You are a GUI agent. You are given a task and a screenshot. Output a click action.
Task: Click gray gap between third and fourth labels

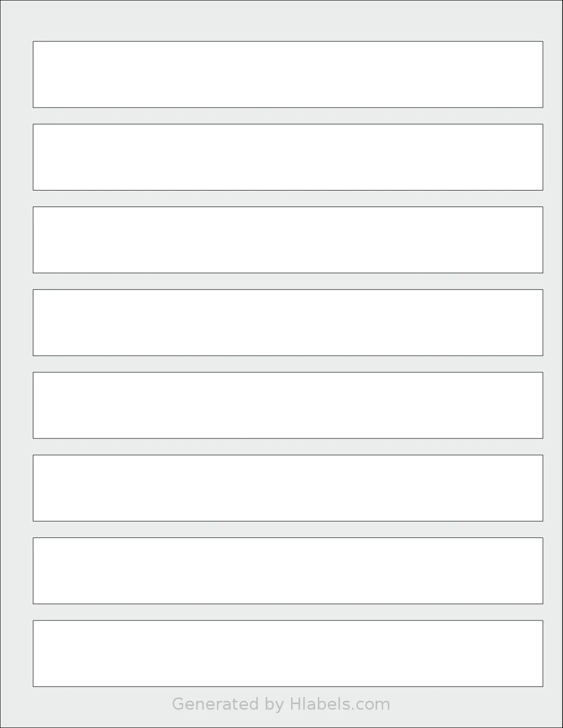(x=288, y=281)
